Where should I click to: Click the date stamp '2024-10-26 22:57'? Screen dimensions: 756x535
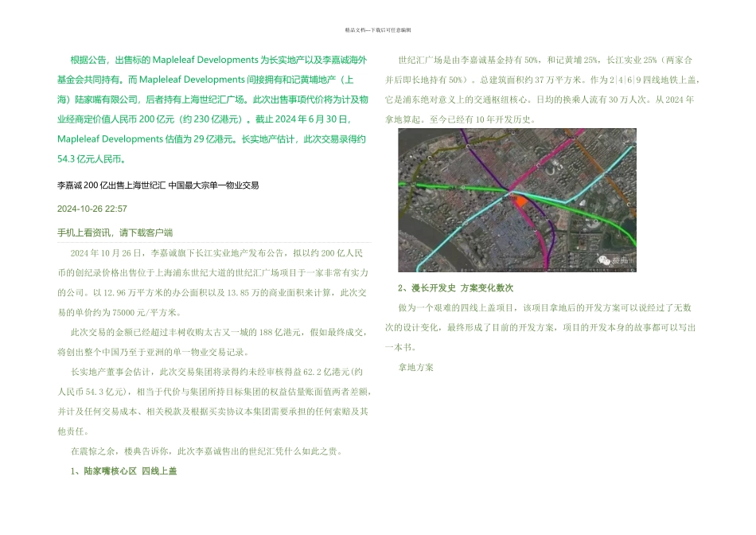[x=92, y=209]
